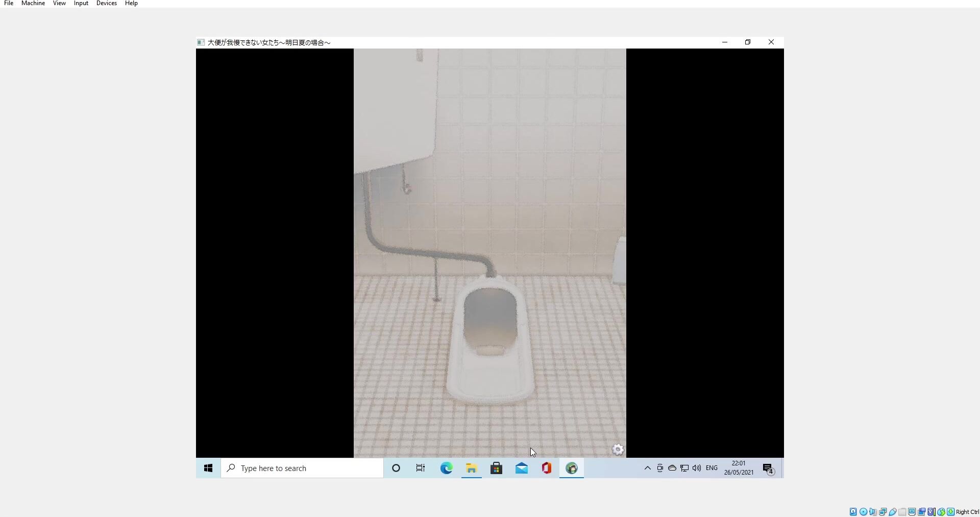Screen dimensions: 980x517
Task: Click the USB devices status icon
Action: tap(893, 512)
